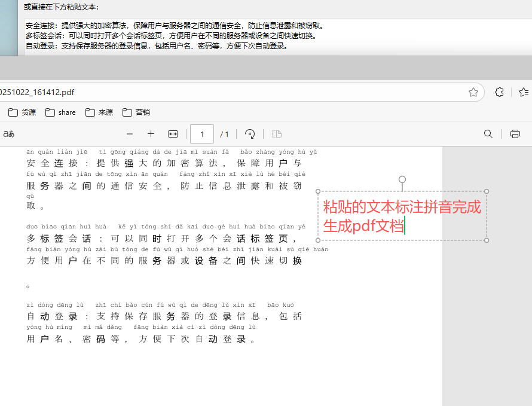
Task: Open the 货源 bookmarks folder
Action: tap(22, 112)
